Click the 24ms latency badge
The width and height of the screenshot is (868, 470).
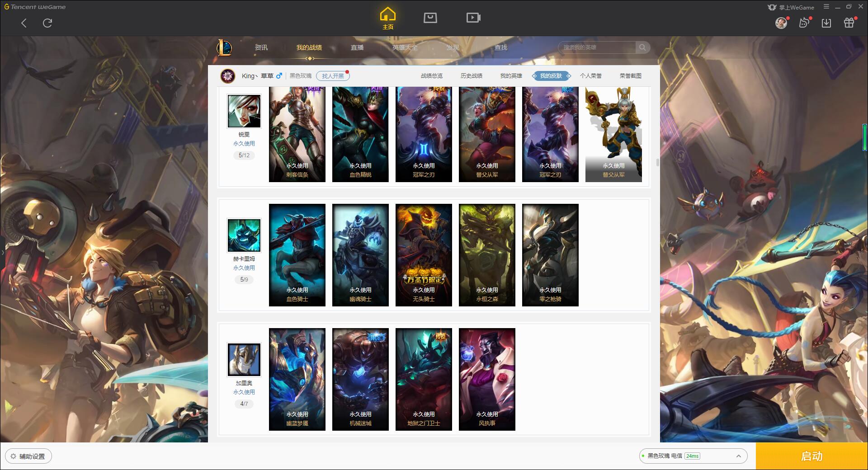tap(692, 456)
